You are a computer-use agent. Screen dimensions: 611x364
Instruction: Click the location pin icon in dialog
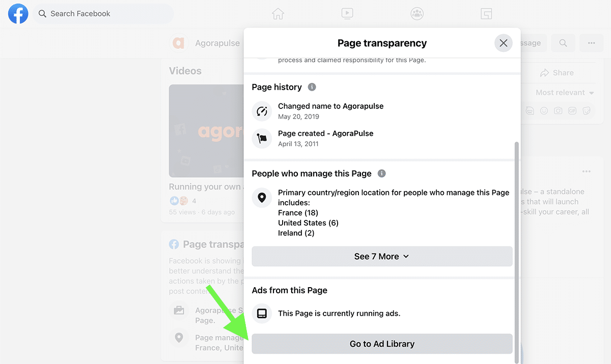[262, 198]
